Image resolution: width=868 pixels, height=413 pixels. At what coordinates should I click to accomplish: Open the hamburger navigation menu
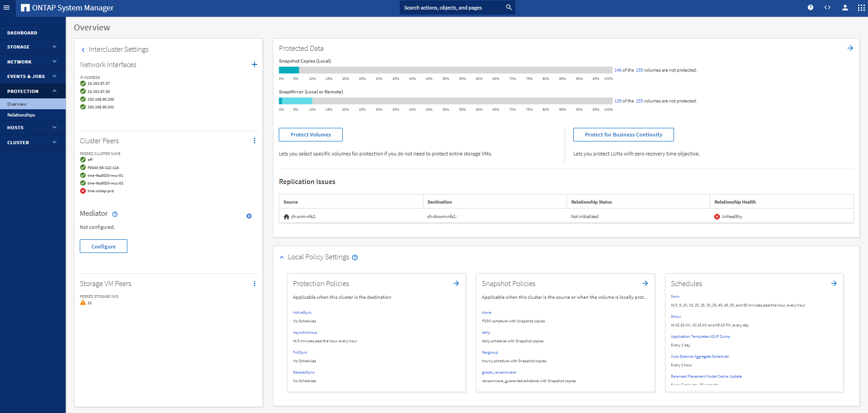[6, 8]
